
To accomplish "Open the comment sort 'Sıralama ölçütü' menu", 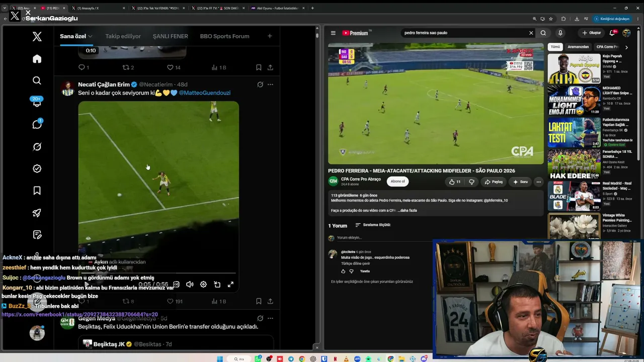I will point(373,225).
